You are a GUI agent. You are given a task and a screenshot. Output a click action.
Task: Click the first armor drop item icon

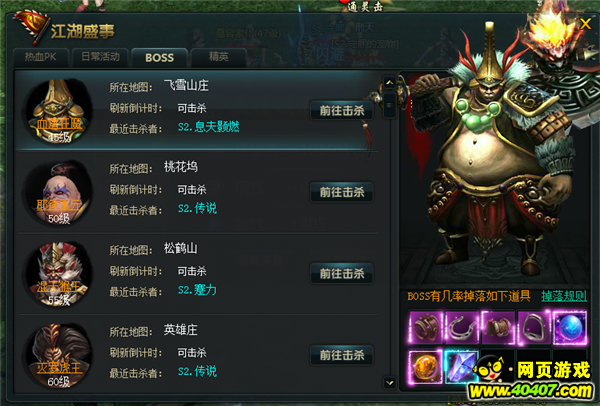[x=425, y=328]
